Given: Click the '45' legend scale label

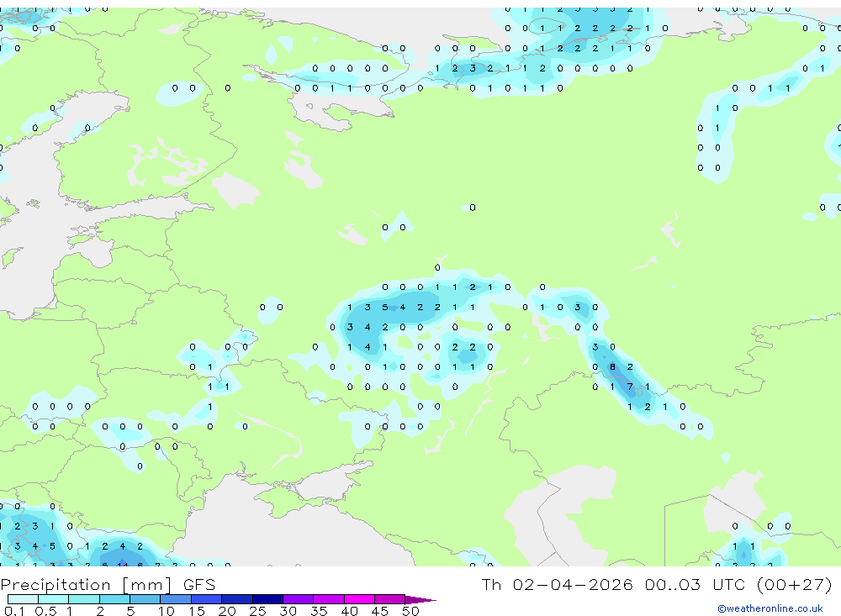Looking at the screenshot, I should [x=380, y=611].
